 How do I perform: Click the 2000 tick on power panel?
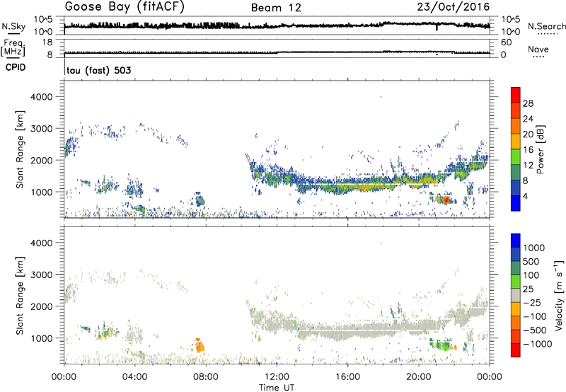(x=41, y=160)
